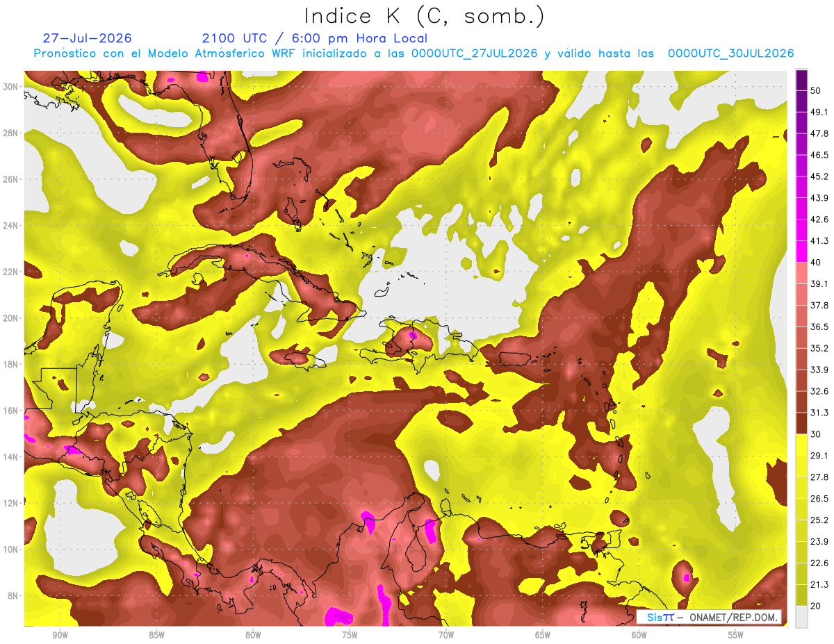Viewport: 834px width, 644px height.
Task: Click the "60W" longitude label
Action: pos(639,636)
